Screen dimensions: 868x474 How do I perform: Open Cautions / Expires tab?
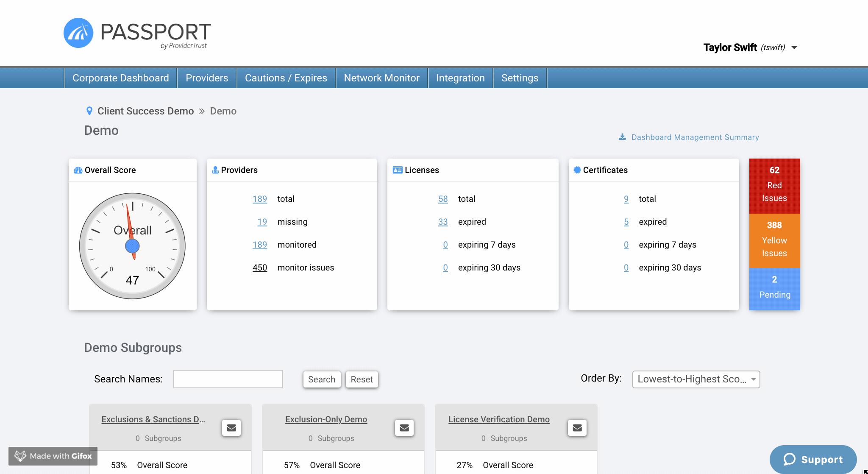(x=286, y=78)
